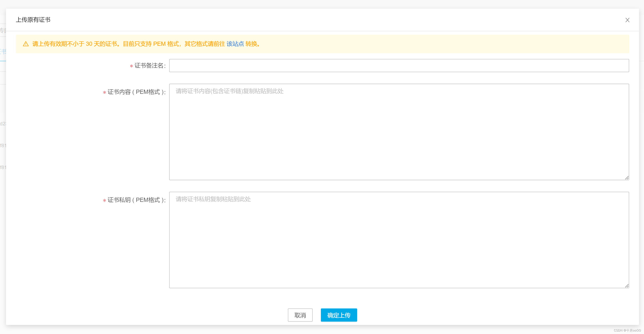Viewport: 644px width, 334px height.
Task: Click the red asterisk beside 证书内容
Action: point(104,93)
